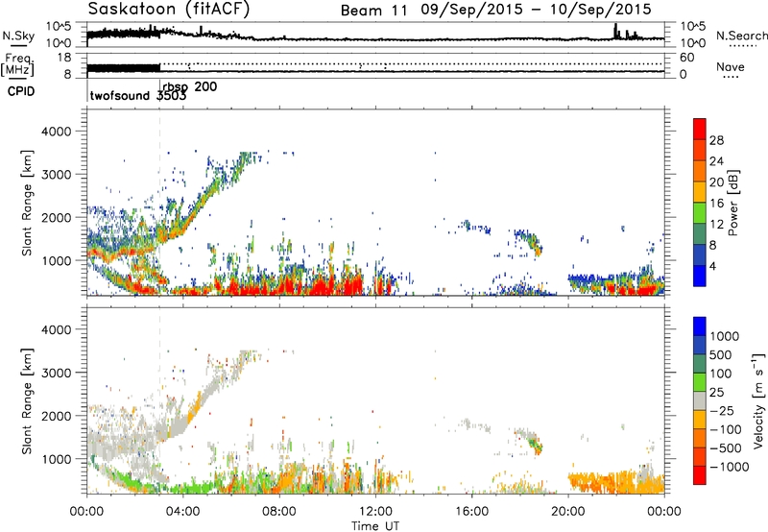Click the green Velocity segment between 100 and 25
This screenshot has height=532, width=768.
[x=700, y=381]
